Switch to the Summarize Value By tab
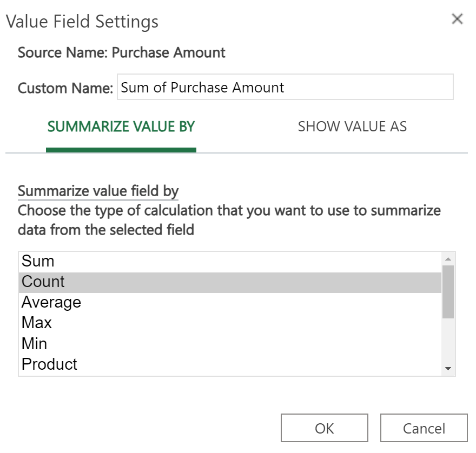The image size is (476, 453). (121, 127)
